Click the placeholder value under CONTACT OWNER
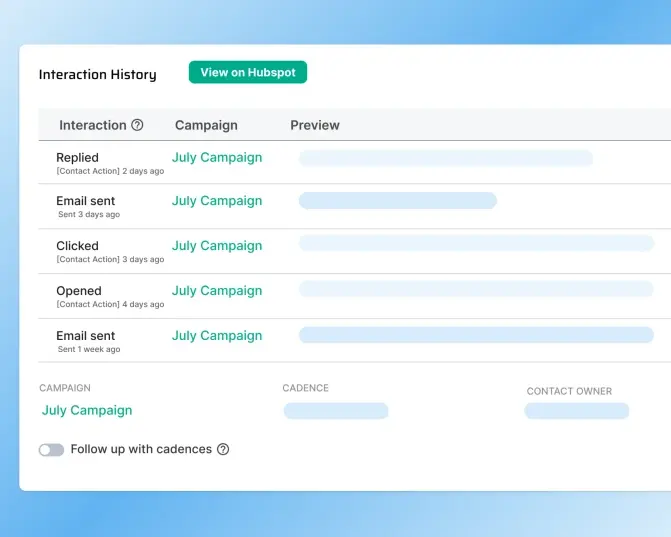The image size is (671, 537). [577, 411]
